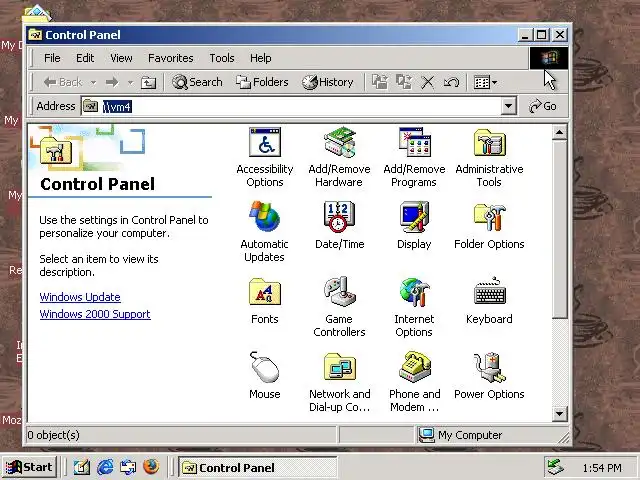Select the Automatic Updates icon
The height and width of the screenshot is (480, 640).
pos(264,232)
